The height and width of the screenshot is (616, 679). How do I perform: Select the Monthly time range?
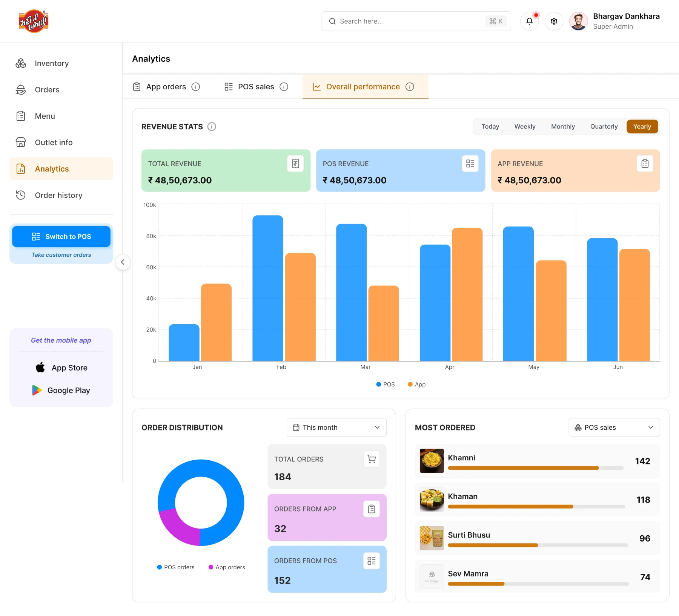tap(563, 127)
